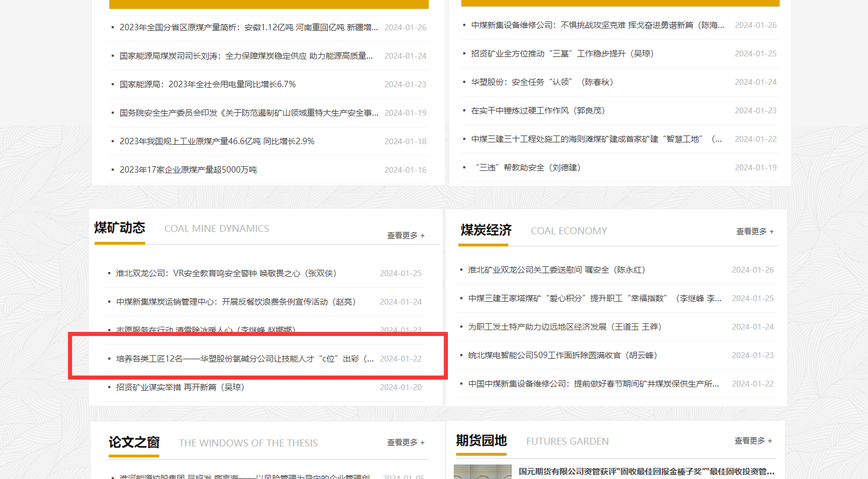Open article on 2023年全社会用电量同比增长6.7%
Screen dimensions: 868x479
tap(207, 84)
